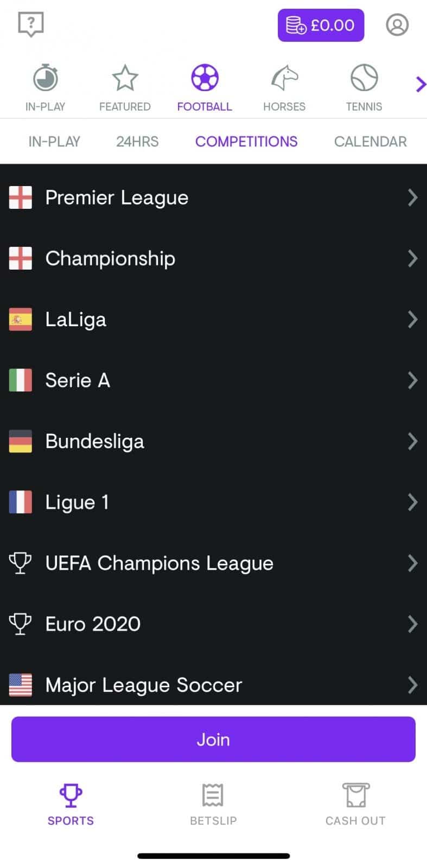
Task: Expand the LaLiga chevron
Action: [412, 320]
